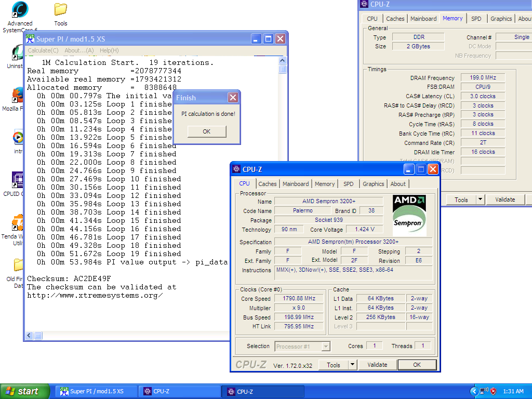Click Validate button in background CPU-Z

(505, 199)
